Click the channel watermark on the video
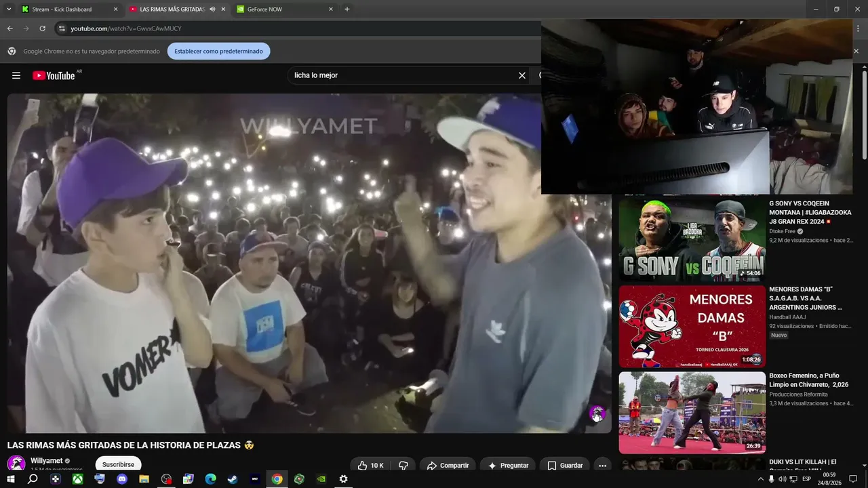Image resolution: width=868 pixels, height=488 pixels. coord(597,413)
